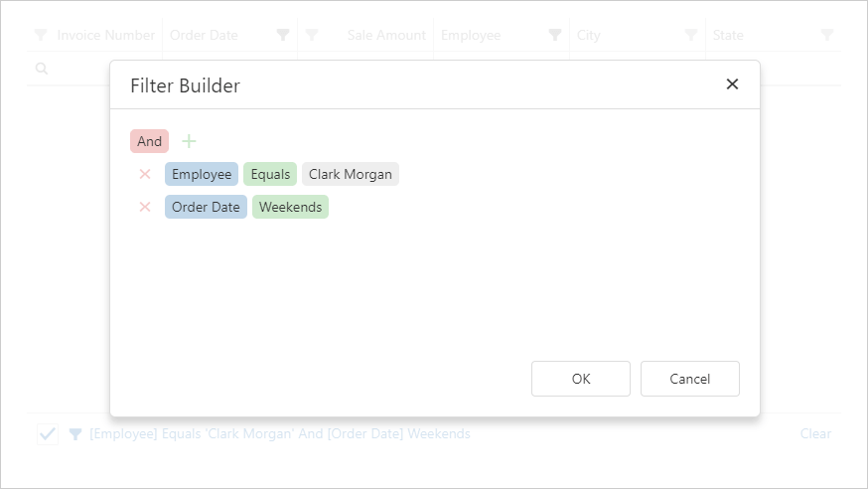868x489 pixels.
Task: Open the Employee column header filter
Action: click(555, 35)
